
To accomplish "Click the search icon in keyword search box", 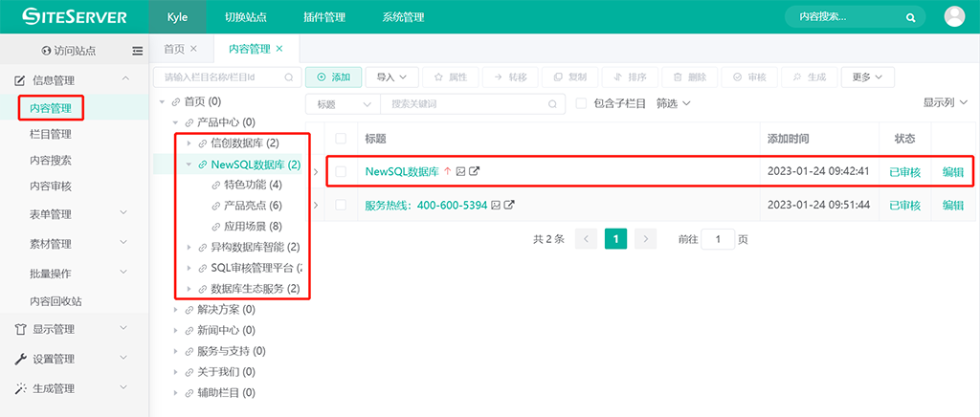I will click(x=552, y=103).
